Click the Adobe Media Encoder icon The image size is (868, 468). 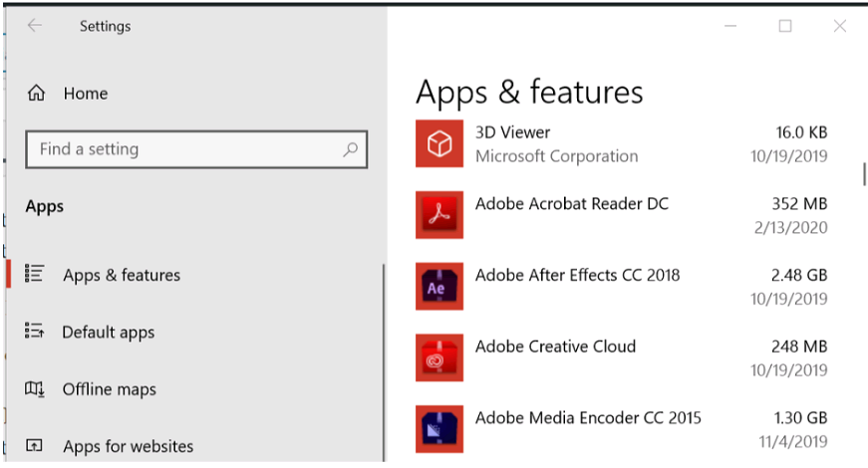click(438, 430)
